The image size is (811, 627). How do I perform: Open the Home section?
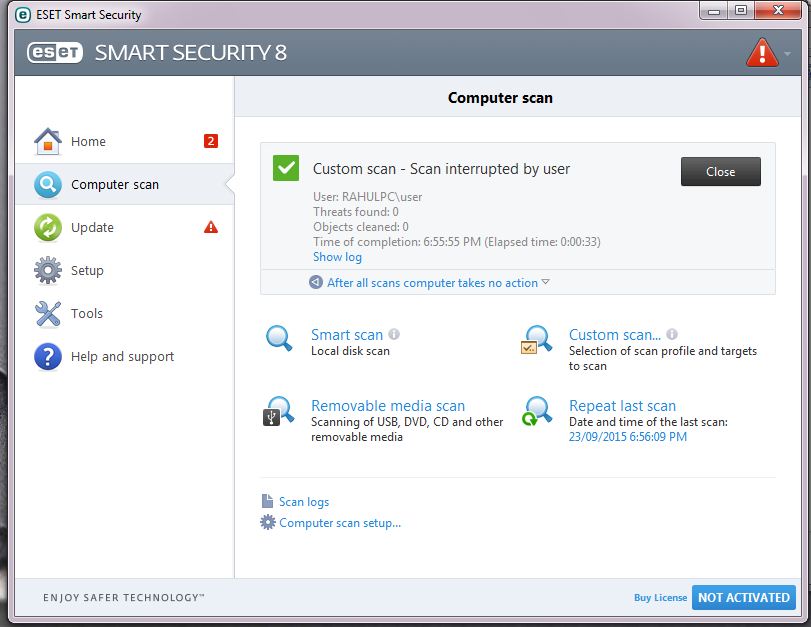click(x=88, y=142)
